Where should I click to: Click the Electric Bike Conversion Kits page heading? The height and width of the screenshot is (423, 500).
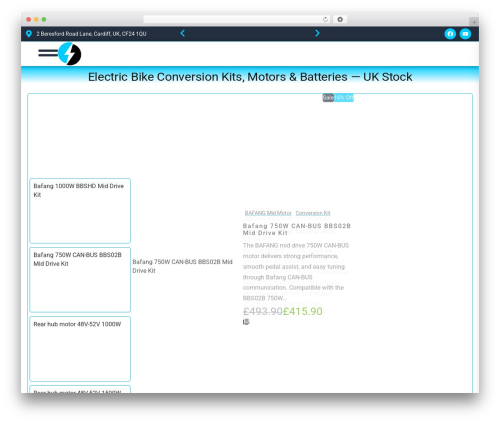(250, 77)
